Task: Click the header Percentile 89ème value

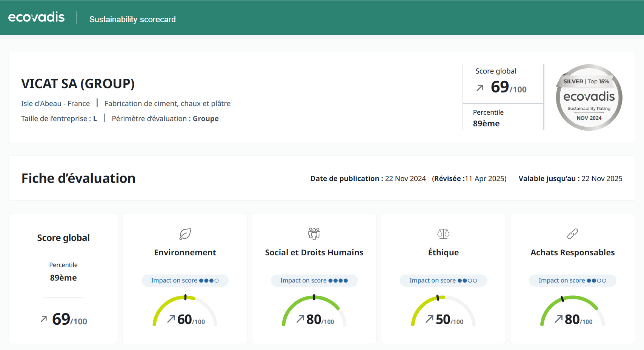Action: click(486, 123)
